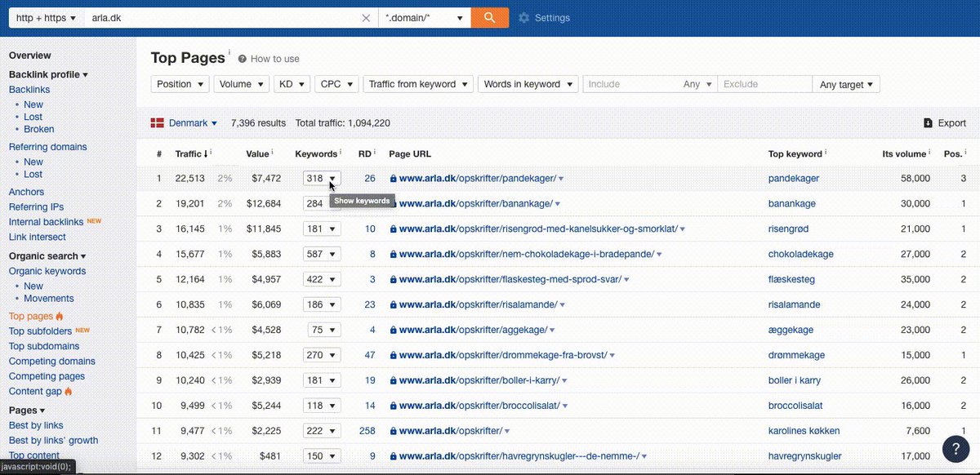Click top keyword link karolines køkken

804,432
